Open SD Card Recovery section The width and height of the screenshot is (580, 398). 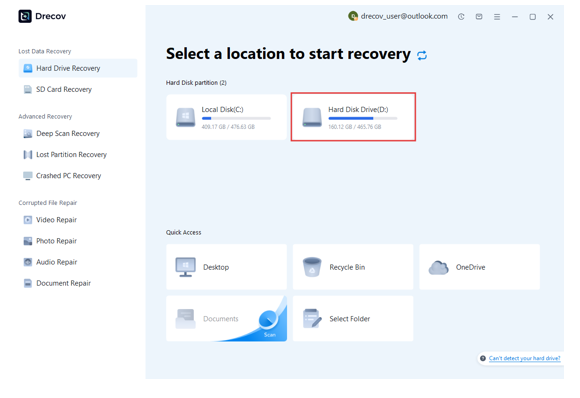click(78, 89)
